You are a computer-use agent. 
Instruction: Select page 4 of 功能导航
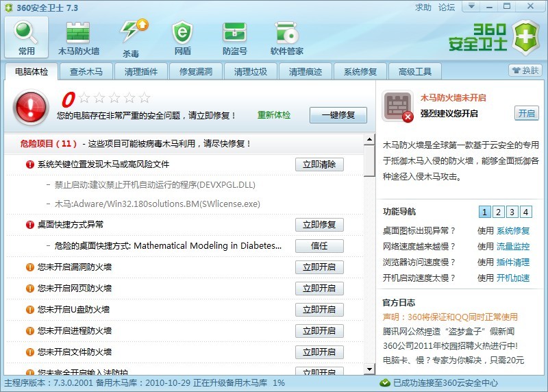pos(525,212)
